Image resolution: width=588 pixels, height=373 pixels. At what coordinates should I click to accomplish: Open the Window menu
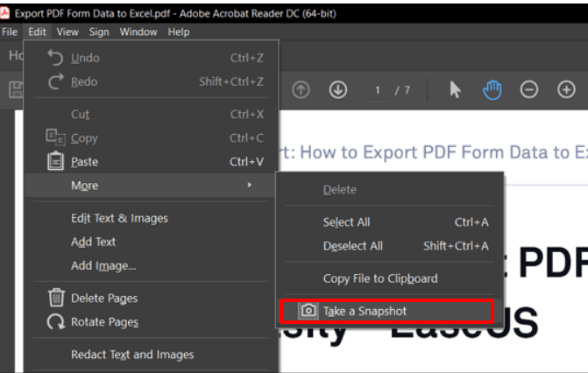pos(138,32)
